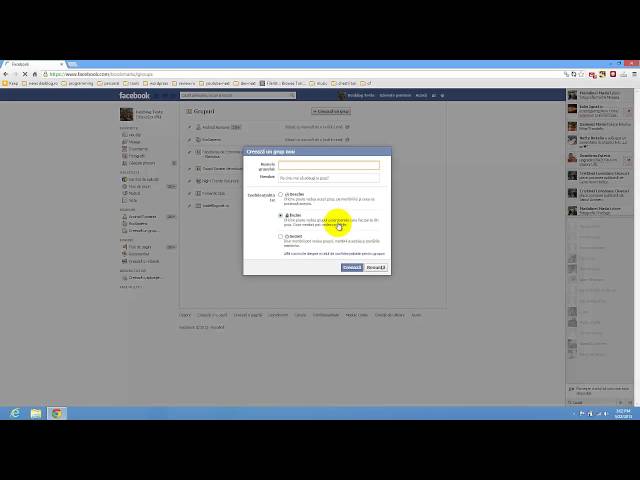The width and height of the screenshot is (640, 480).
Task: Click pencil edit icon for the first group row
Action: click(x=189, y=127)
